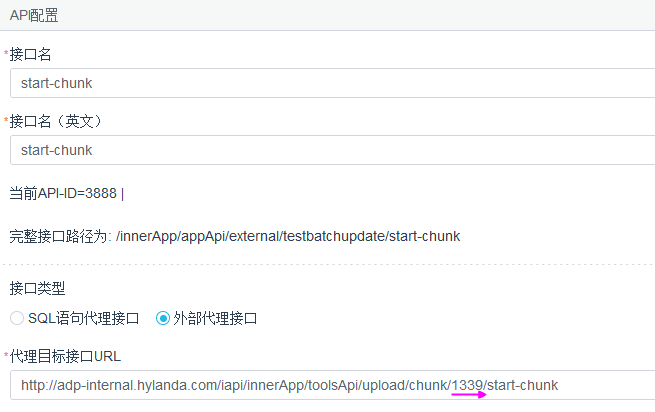
Task: Click the SQL语句代理接口 option label text
Action: coord(84,319)
